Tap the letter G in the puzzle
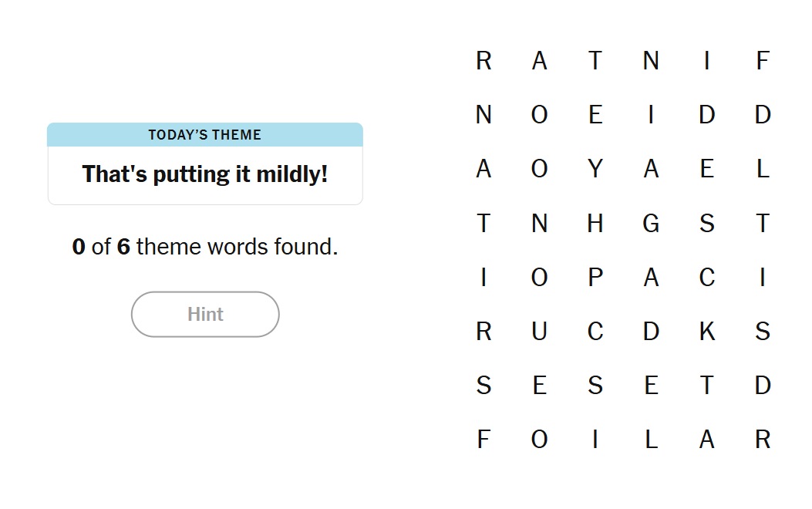The width and height of the screenshot is (812, 509). [651, 223]
